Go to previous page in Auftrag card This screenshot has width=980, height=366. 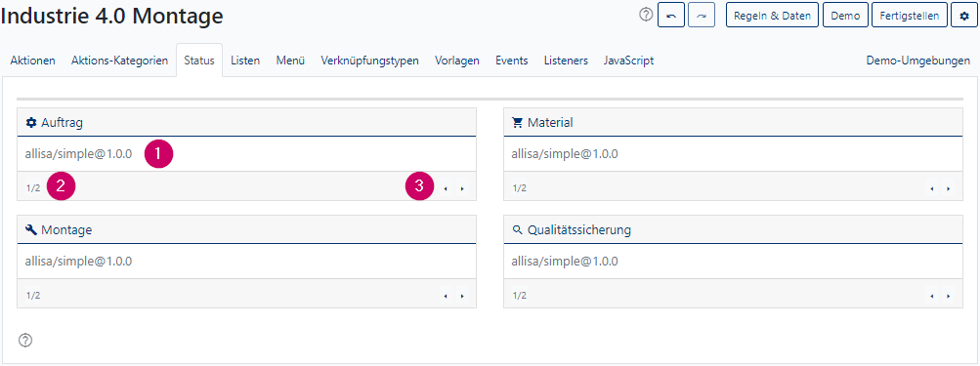pyautogui.click(x=445, y=188)
